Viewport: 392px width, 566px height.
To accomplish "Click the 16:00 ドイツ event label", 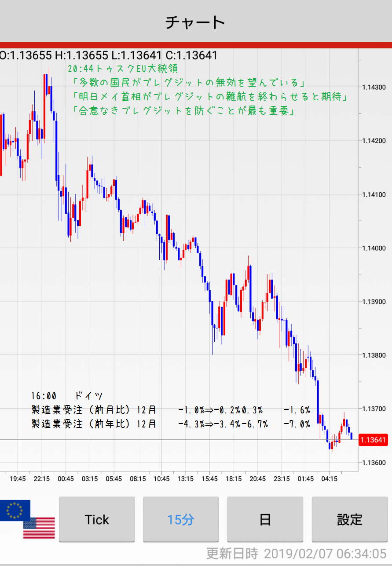I will click(67, 396).
